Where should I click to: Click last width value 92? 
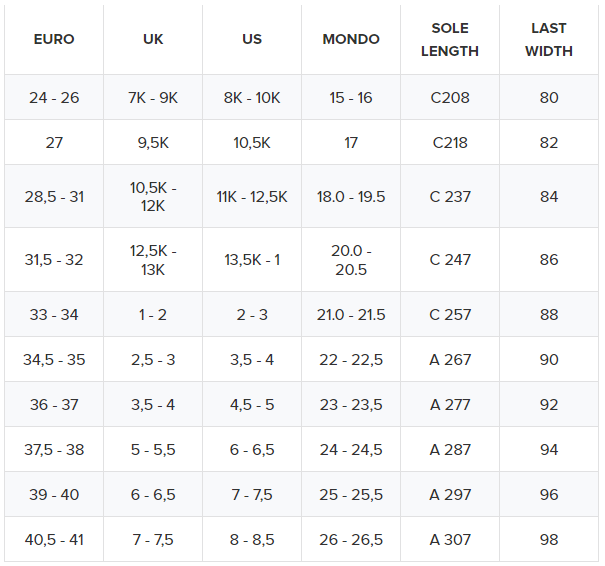[549, 405]
